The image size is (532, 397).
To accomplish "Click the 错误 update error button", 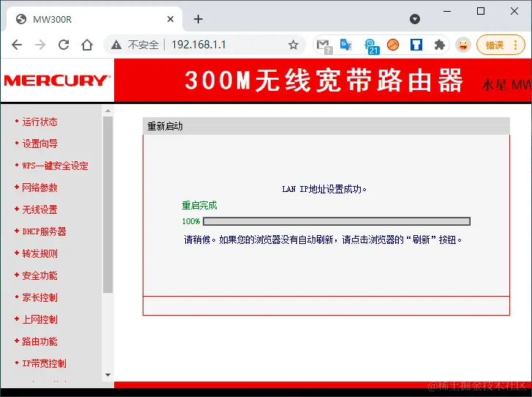I will [x=501, y=45].
